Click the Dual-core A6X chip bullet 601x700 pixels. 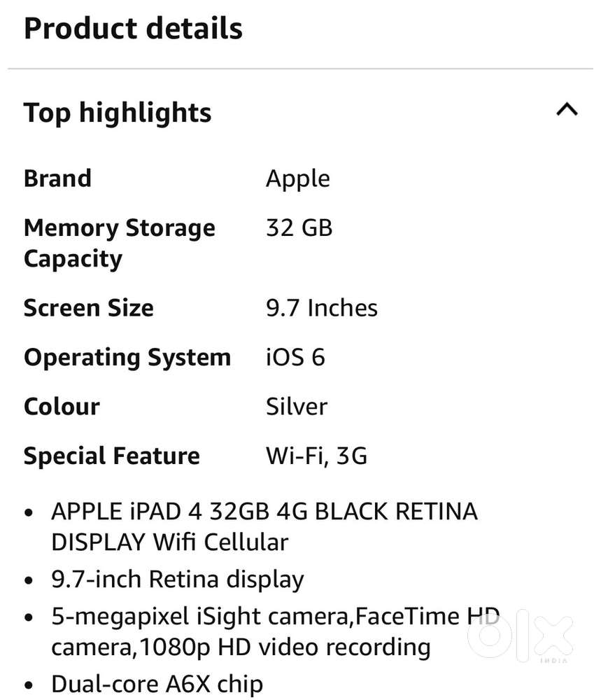click(157, 684)
